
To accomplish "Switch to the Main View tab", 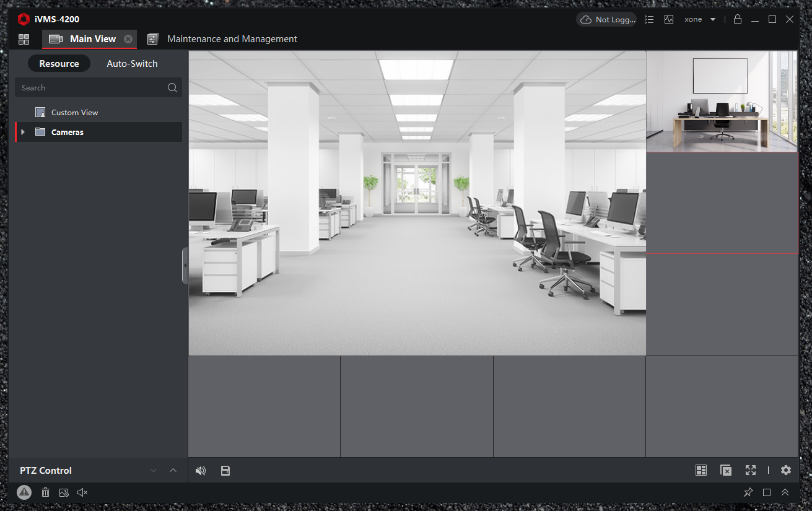I will click(x=89, y=39).
